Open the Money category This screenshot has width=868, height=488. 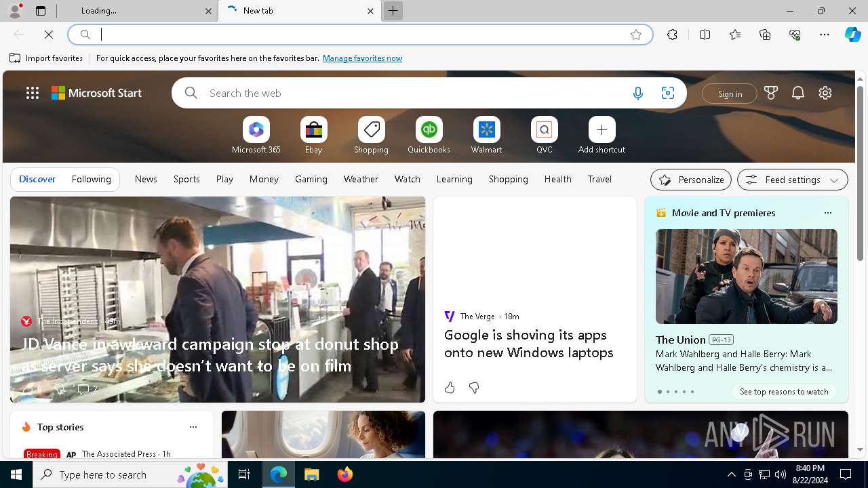click(x=264, y=179)
